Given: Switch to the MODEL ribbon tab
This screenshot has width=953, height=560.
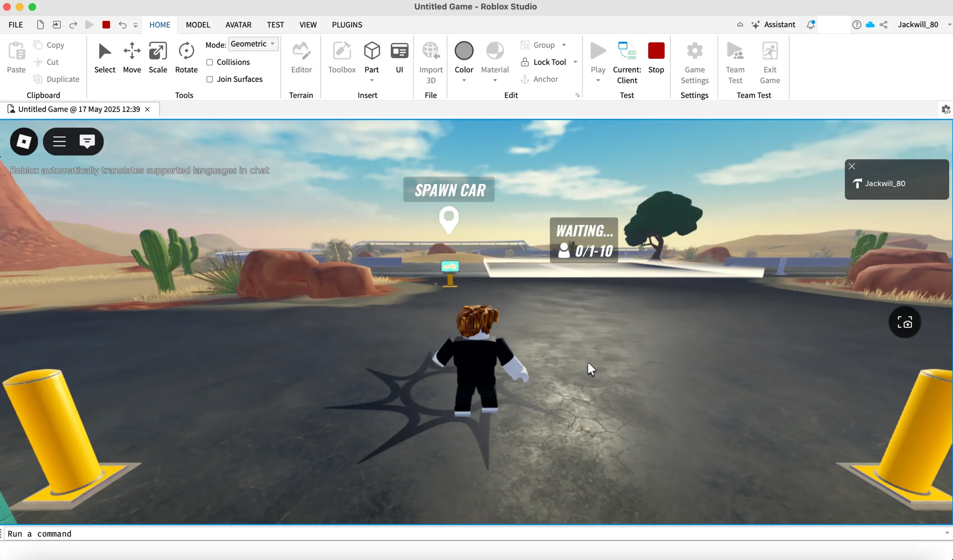Looking at the screenshot, I should click(x=198, y=25).
